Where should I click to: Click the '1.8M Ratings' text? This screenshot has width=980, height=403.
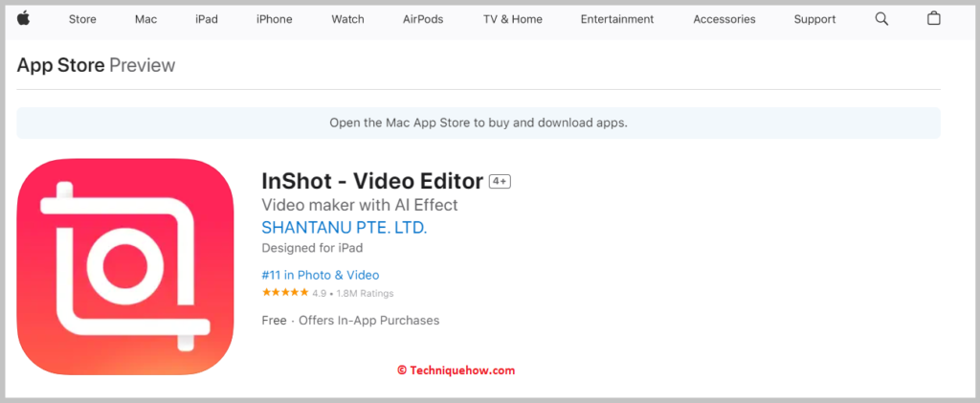365,293
